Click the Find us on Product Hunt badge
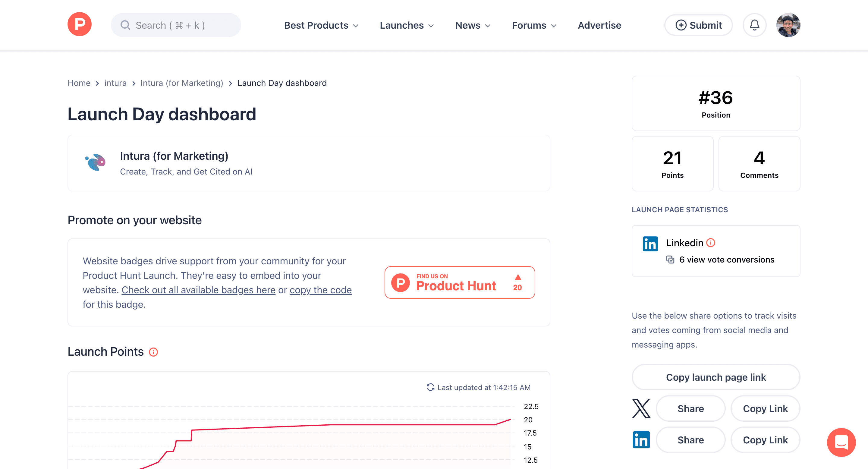 [x=460, y=282]
